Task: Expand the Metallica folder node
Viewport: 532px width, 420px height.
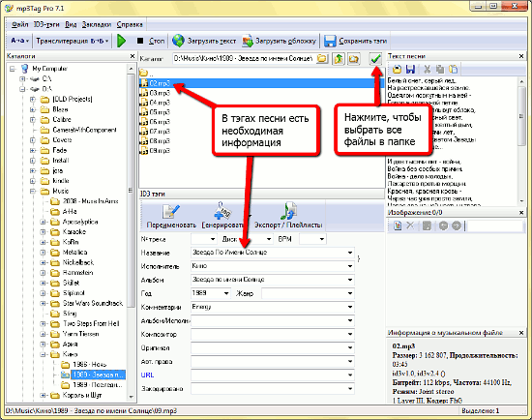Action: 43,253
